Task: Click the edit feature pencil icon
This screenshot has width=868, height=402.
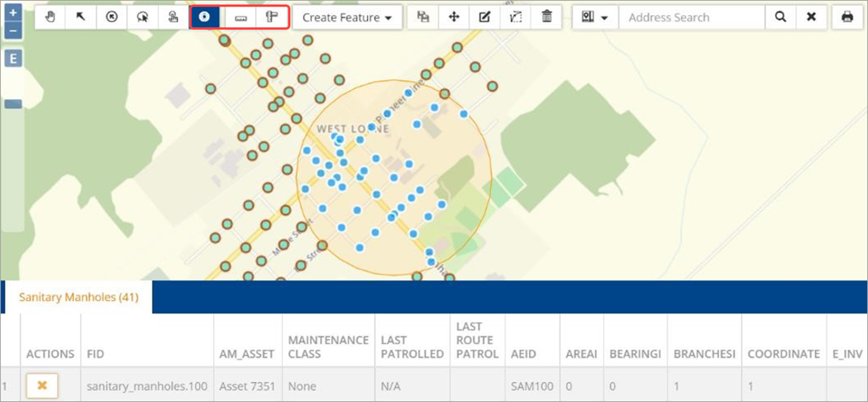Action: (x=484, y=17)
